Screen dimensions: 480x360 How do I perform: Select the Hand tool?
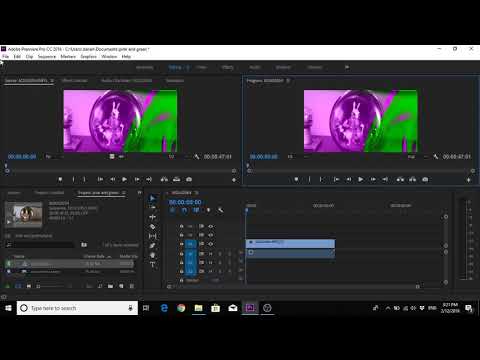pos(152,255)
